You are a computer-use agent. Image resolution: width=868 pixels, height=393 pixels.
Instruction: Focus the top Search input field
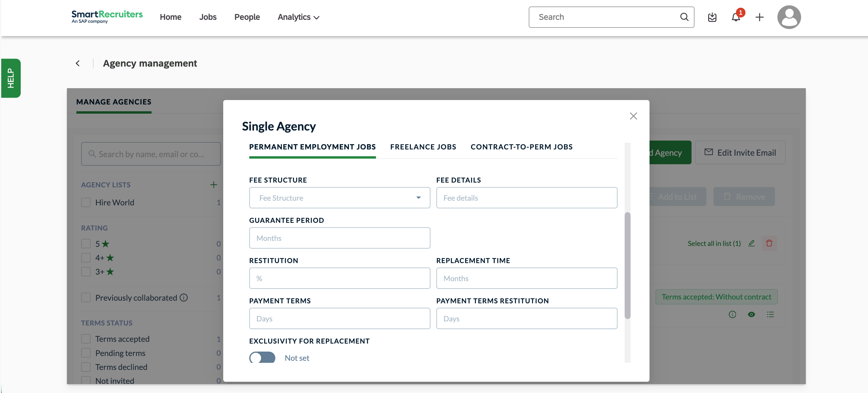(611, 17)
